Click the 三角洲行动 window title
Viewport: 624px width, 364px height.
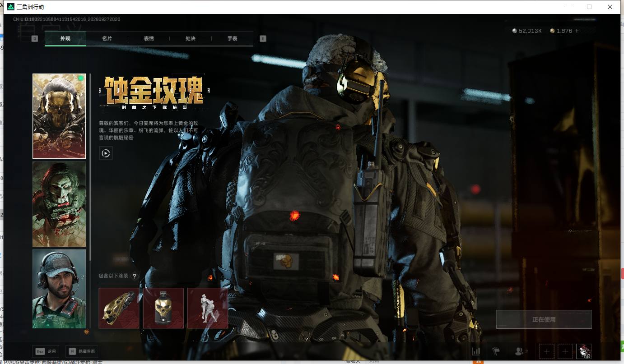click(x=30, y=7)
